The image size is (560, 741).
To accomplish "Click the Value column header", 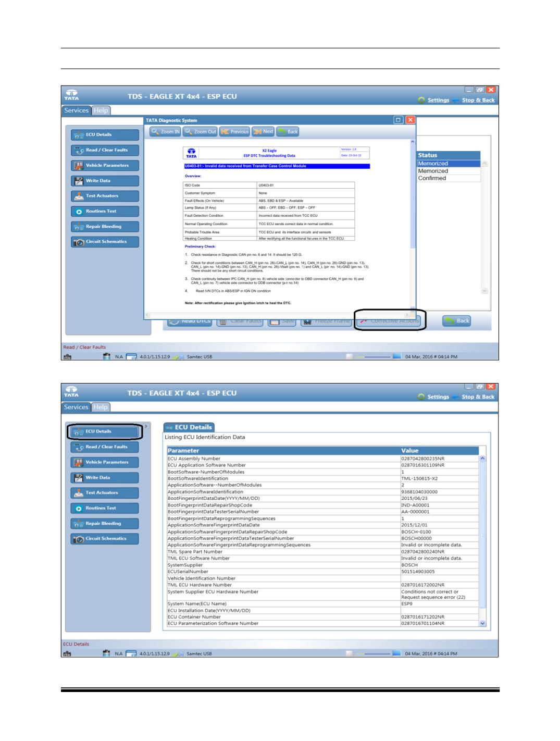I will [439, 451].
